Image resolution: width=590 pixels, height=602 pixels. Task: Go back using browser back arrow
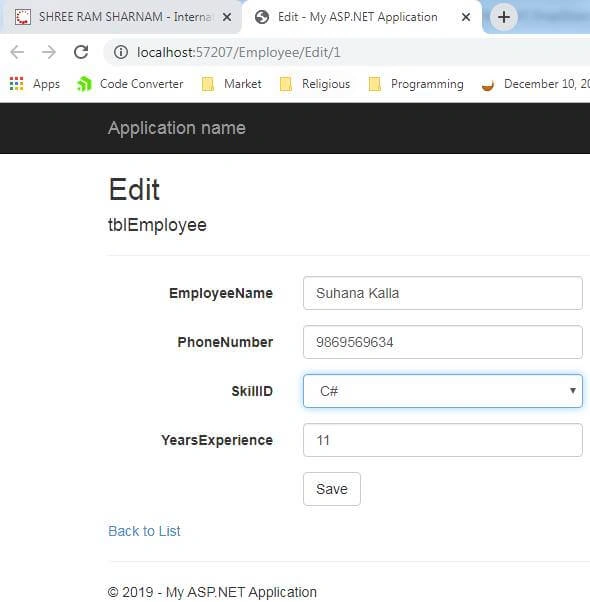tap(17, 52)
